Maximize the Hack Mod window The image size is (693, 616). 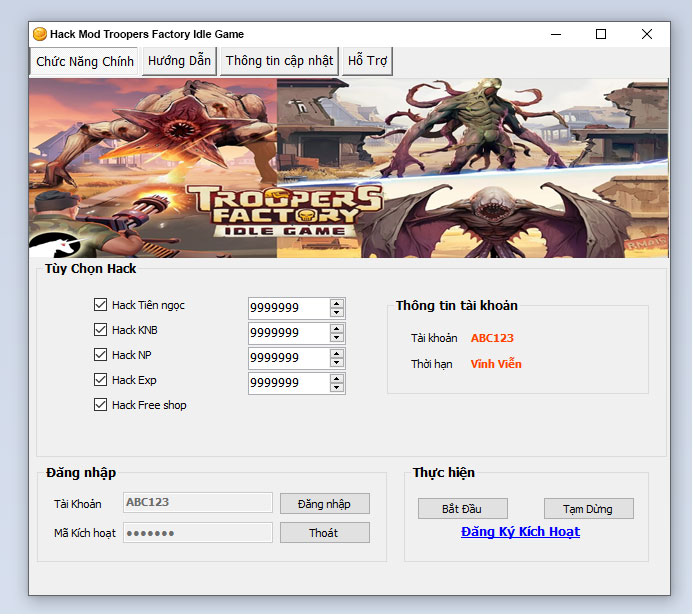point(601,34)
